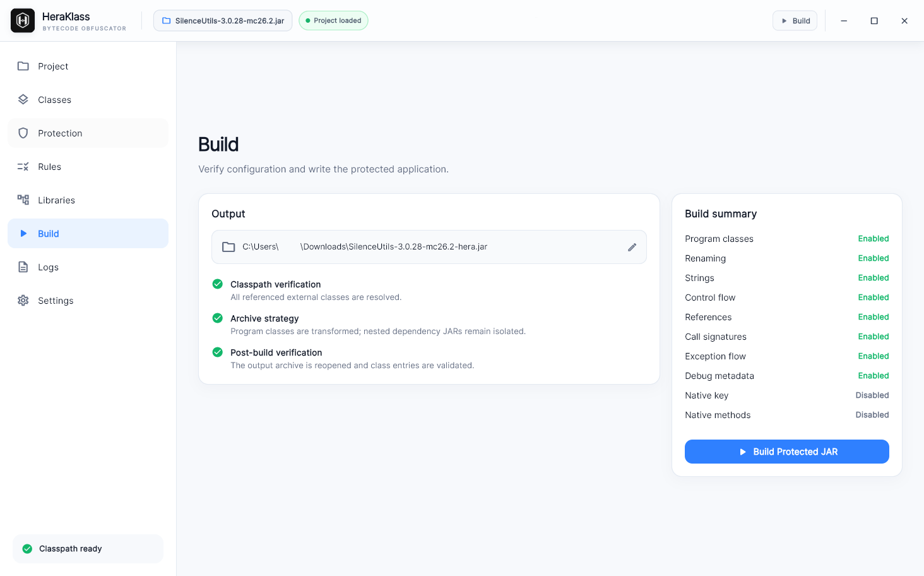Open the Project section
The width and height of the screenshot is (924, 576).
coord(88,66)
